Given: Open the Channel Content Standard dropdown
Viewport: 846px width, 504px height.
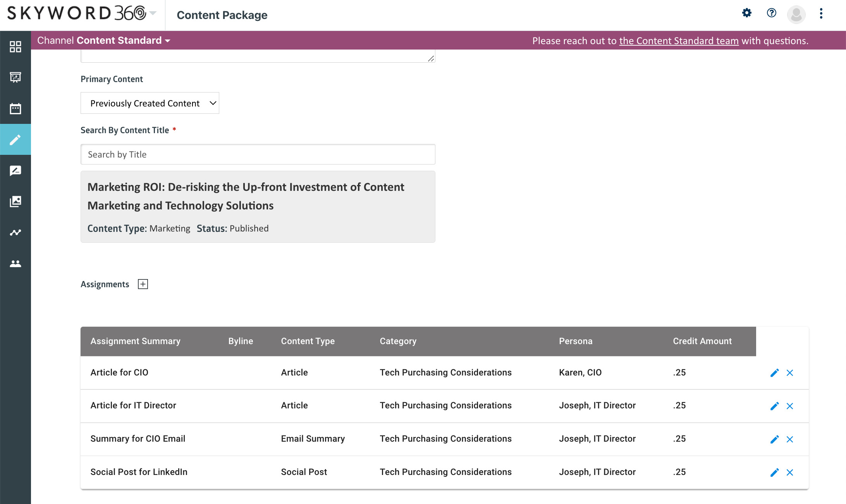Looking at the screenshot, I should tap(103, 40).
